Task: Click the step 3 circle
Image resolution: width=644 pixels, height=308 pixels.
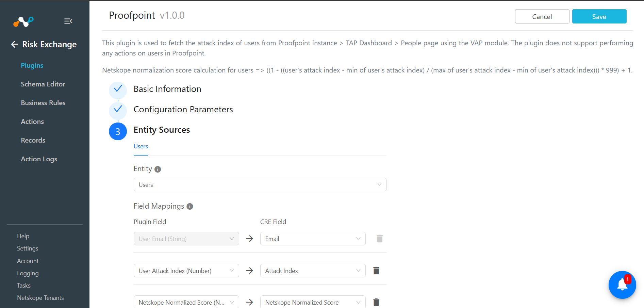Action: click(118, 131)
